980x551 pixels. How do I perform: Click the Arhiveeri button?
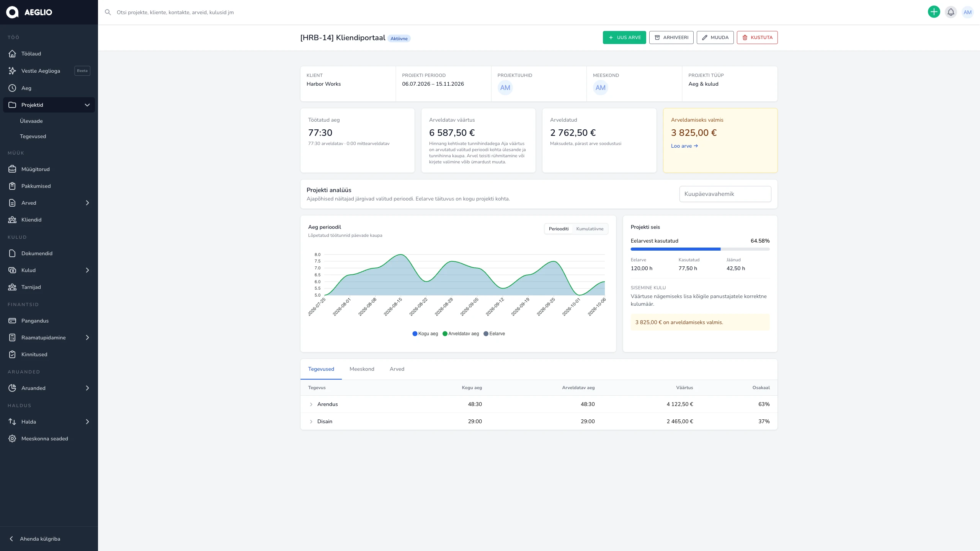[x=671, y=37]
